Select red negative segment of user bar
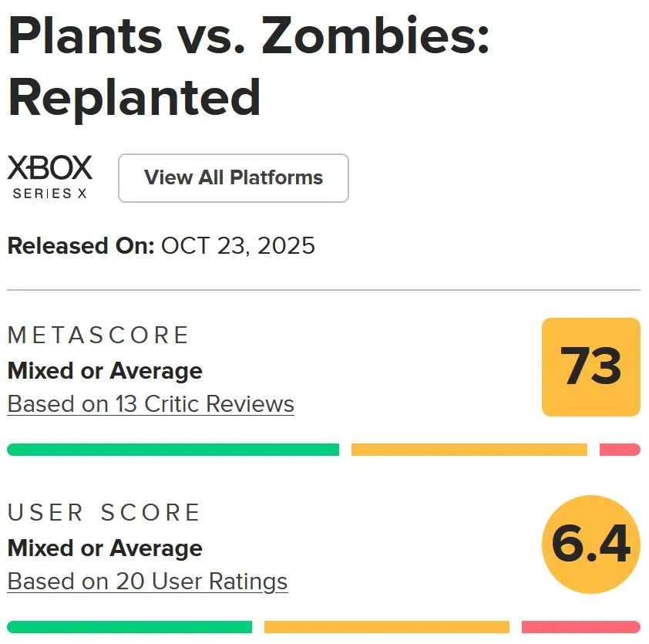This screenshot has width=649, height=644. [580, 627]
